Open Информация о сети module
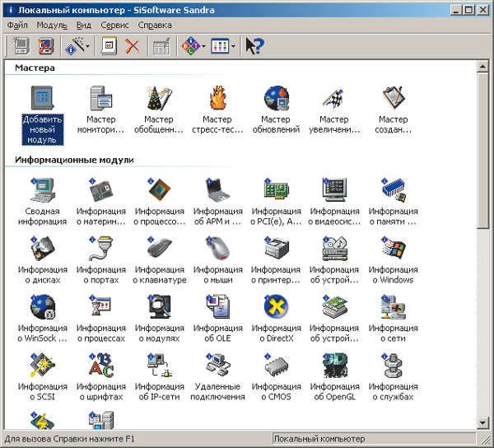494x448 pixels. tap(394, 319)
